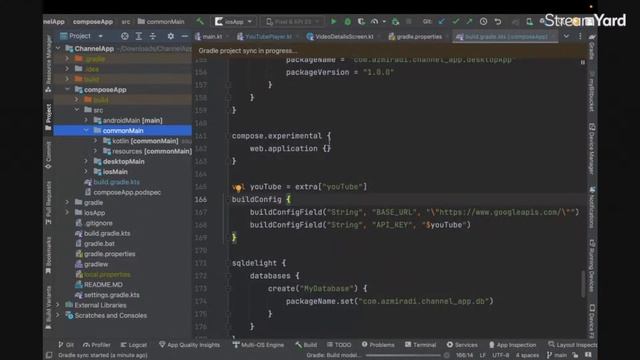Open Device Manager right side panel
This screenshot has height=360, width=640.
pyautogui.click(x=592, y=149)
